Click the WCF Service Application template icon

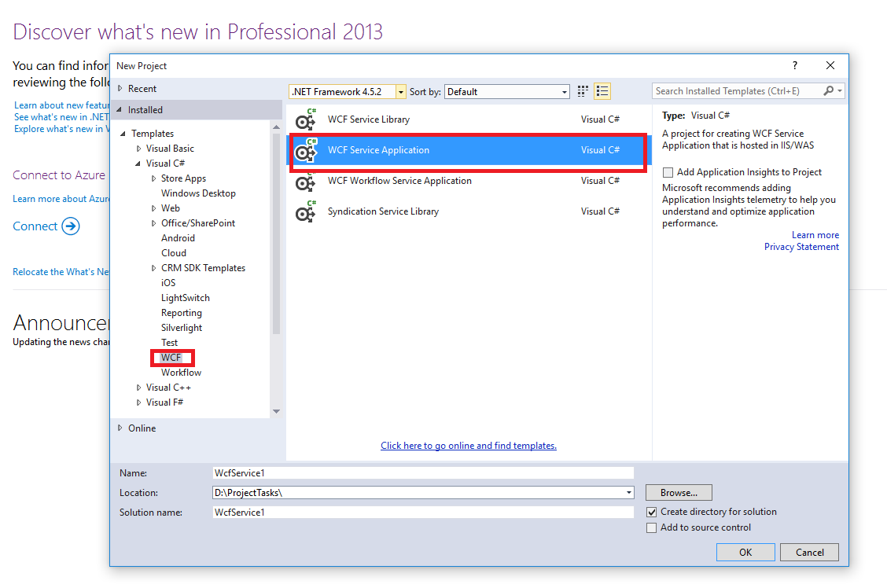pos(306,150)
